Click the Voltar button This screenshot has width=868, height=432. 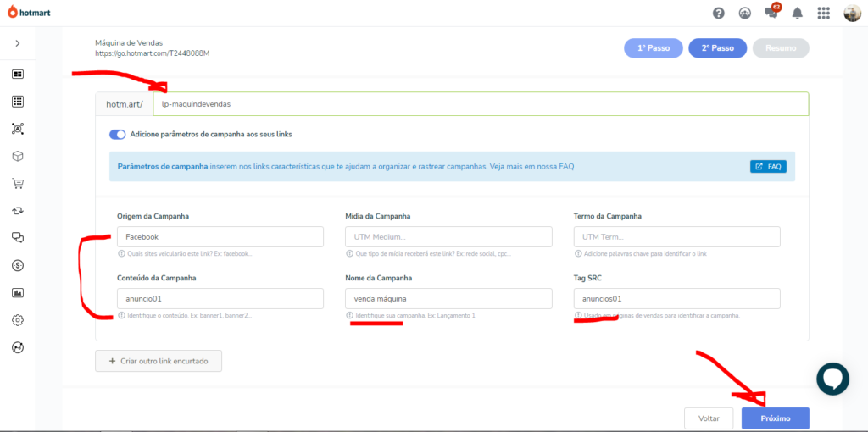click(709, 418)
